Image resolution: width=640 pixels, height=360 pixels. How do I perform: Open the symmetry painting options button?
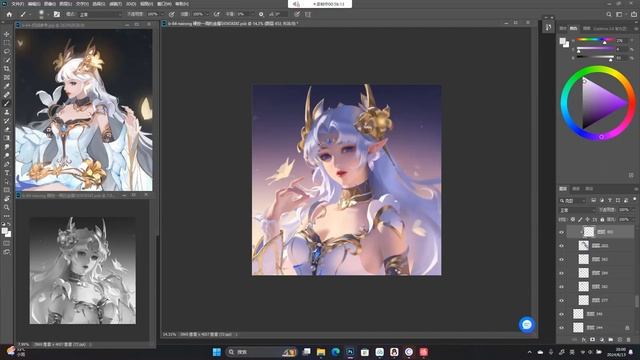(308, 14)
